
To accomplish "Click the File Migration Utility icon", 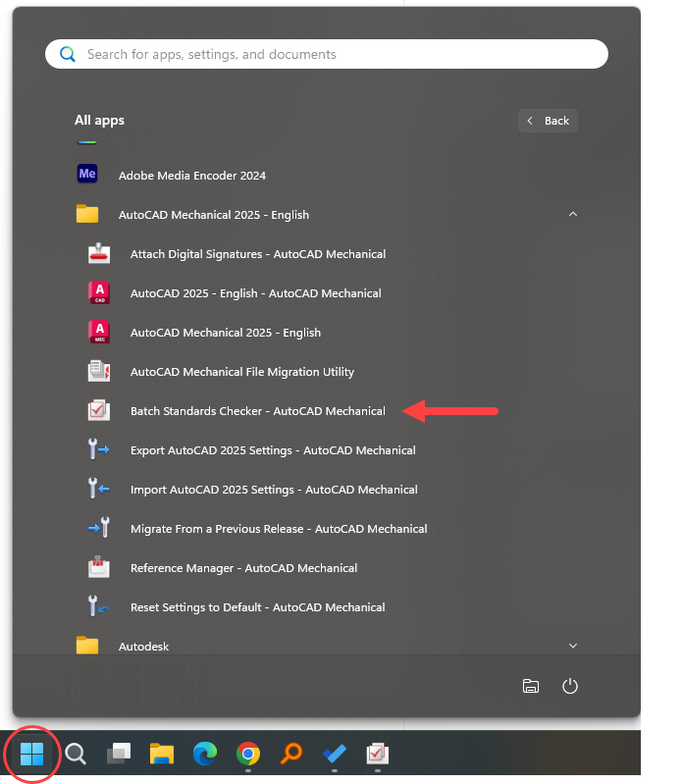I will pos(99,371).
